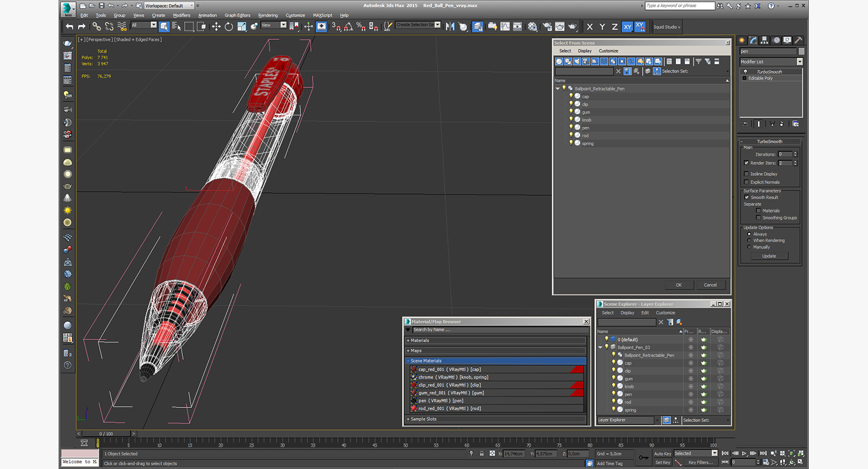
Task: Choose the Select Object tool
Action: tap(164, 26)
